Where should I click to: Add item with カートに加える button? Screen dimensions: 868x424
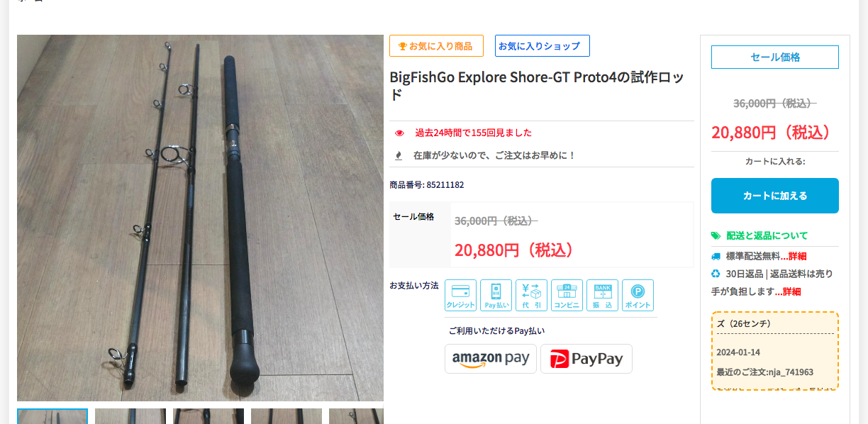tap(775, 196)
